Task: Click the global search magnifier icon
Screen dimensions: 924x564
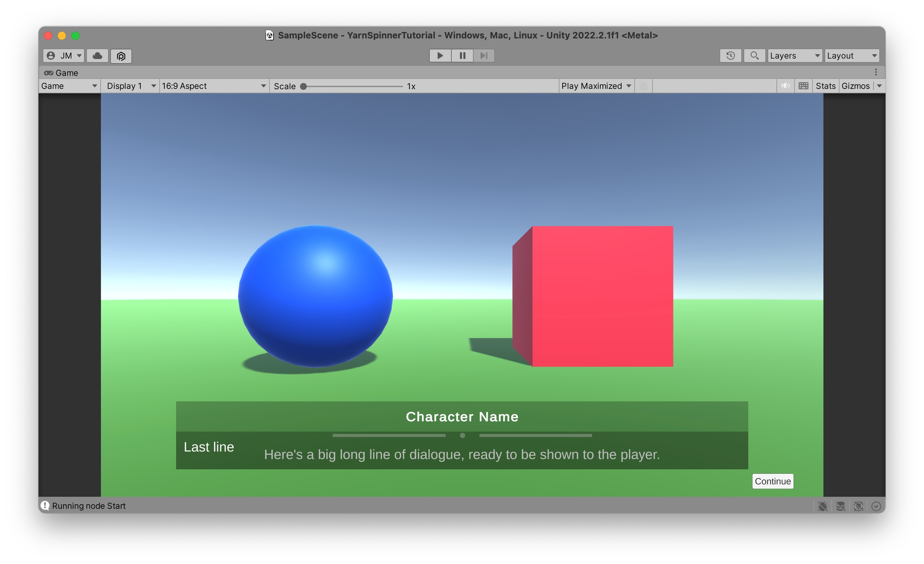Action: pos(754,55)
